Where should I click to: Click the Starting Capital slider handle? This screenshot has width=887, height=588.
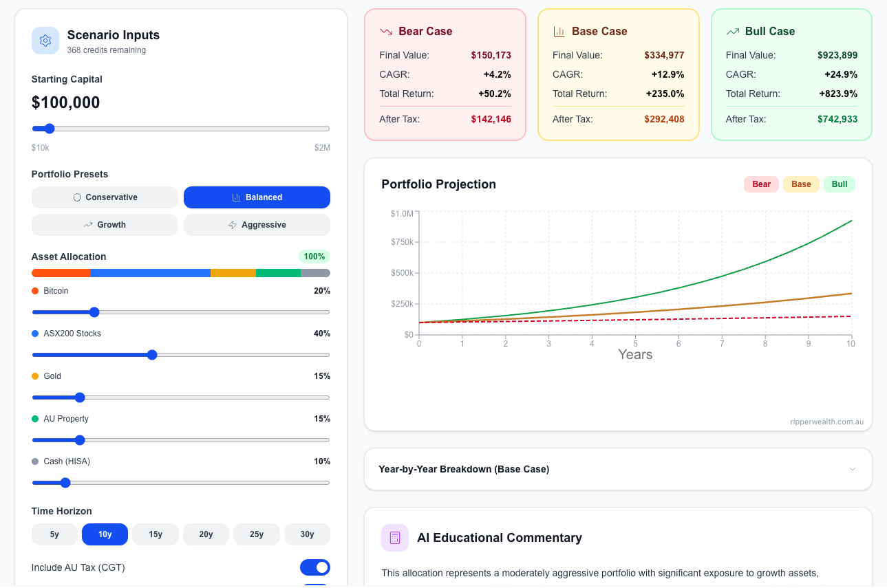[49, 129]
